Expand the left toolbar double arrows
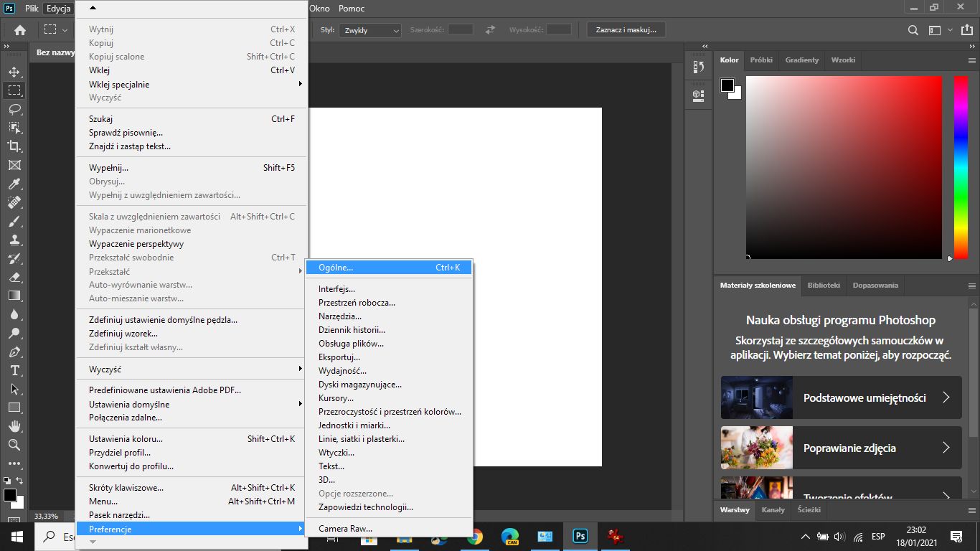This screenshot has width=980, height=551. 6,46
